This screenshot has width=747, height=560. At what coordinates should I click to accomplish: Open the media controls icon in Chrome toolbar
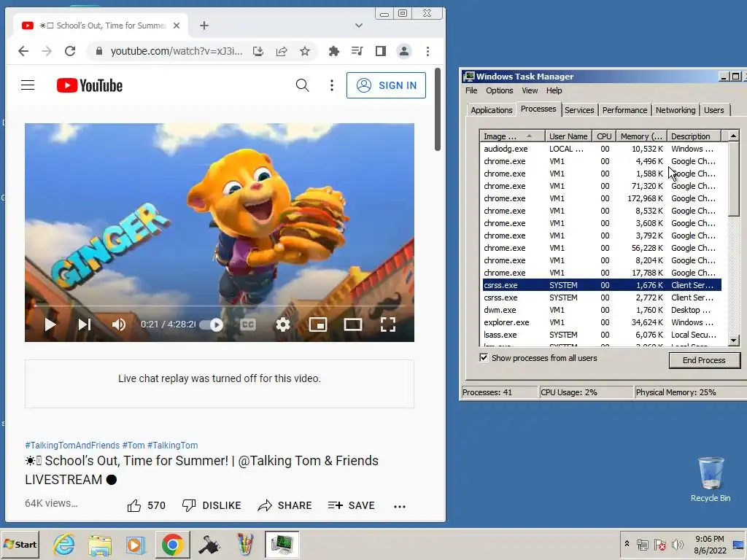357,51
